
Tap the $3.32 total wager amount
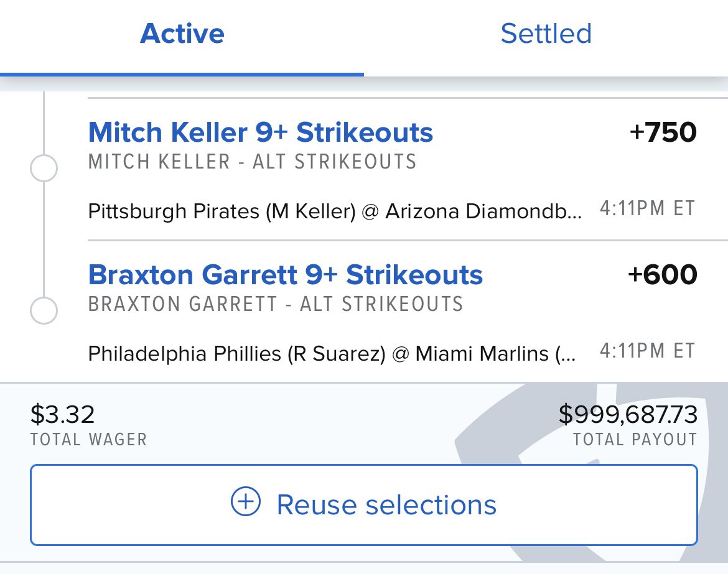tap(62, 414)
